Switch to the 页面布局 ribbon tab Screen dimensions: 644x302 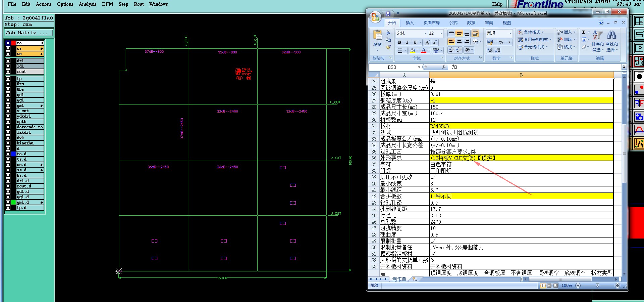tap(431, 23)
